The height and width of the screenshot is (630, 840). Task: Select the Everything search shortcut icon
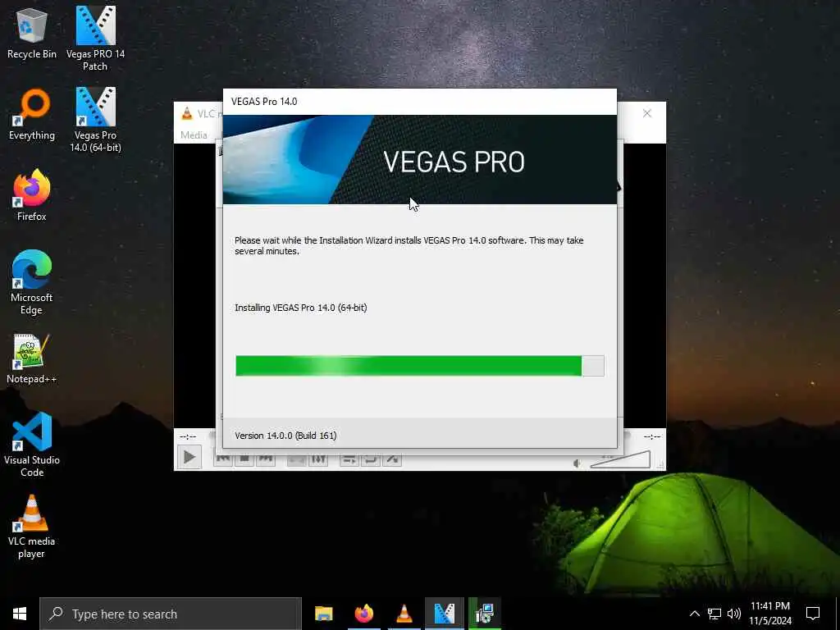pos(32,114)
